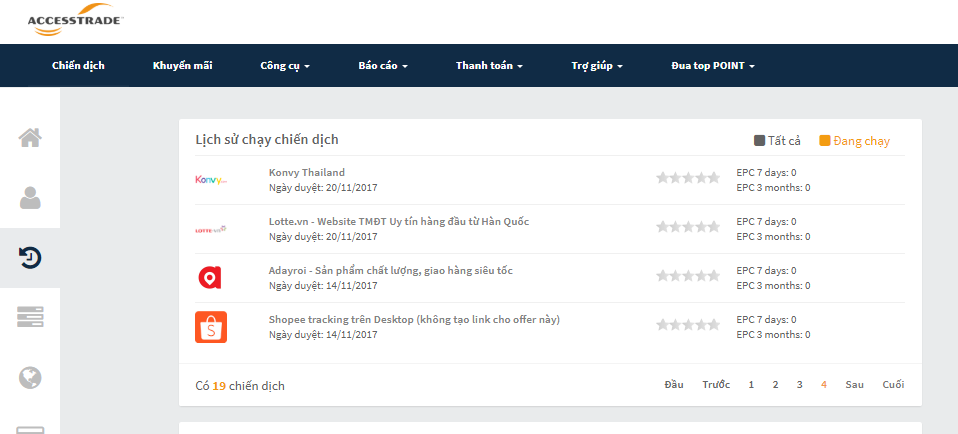The height and width of the screenshot is (434, 958).
Task: Expand the 'Báo cáo' dropdown menu
Action: 383,66
